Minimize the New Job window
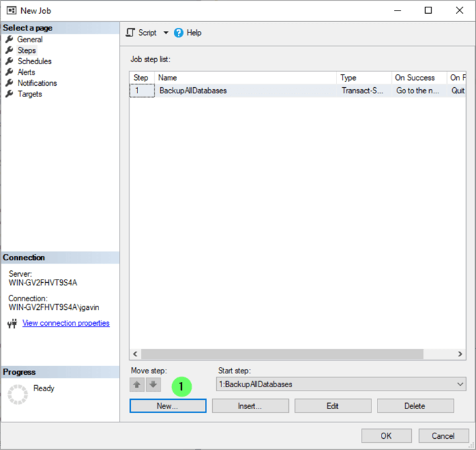The height and width of the screenshot is (450, 476). (398, 11)
